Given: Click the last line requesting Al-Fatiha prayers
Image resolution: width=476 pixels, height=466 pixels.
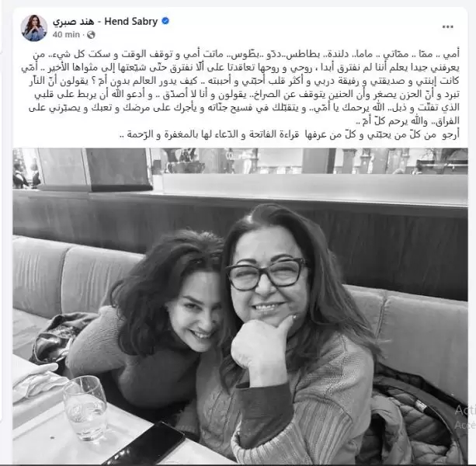Looking at the screenshot, I should tap(290, 134).
